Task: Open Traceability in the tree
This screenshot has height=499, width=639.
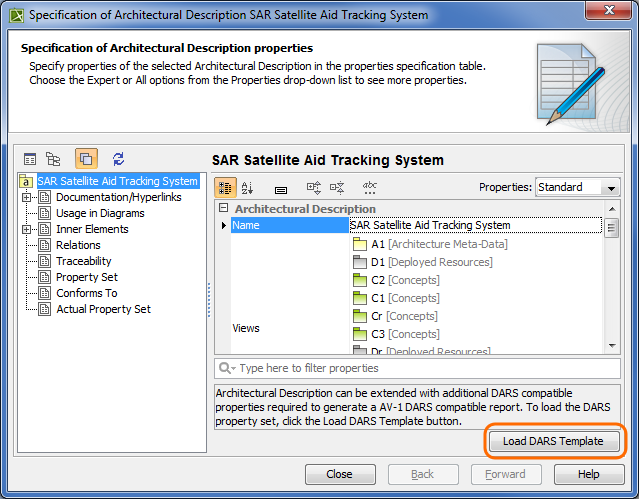Action: click(x=84, y=261)
